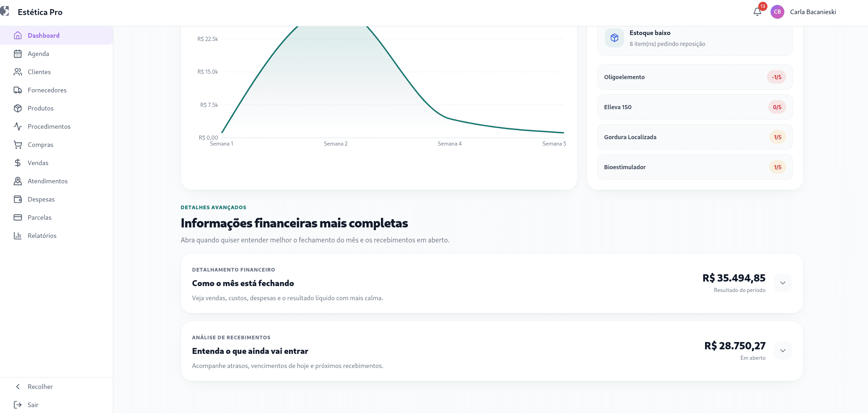The image size is (868, 413).
Task: Open the Oligoelemento stock row
Action: tap(695, 77)
